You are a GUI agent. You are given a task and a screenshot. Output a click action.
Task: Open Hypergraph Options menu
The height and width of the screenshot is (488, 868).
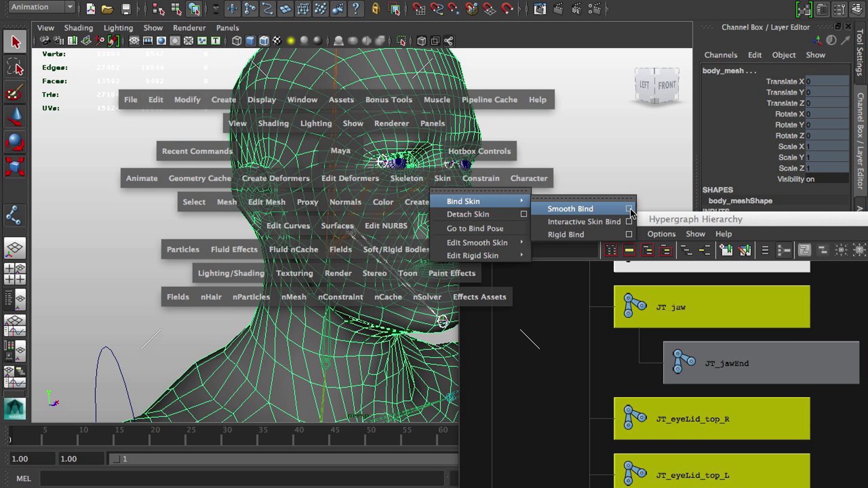[x=661, y=234]
